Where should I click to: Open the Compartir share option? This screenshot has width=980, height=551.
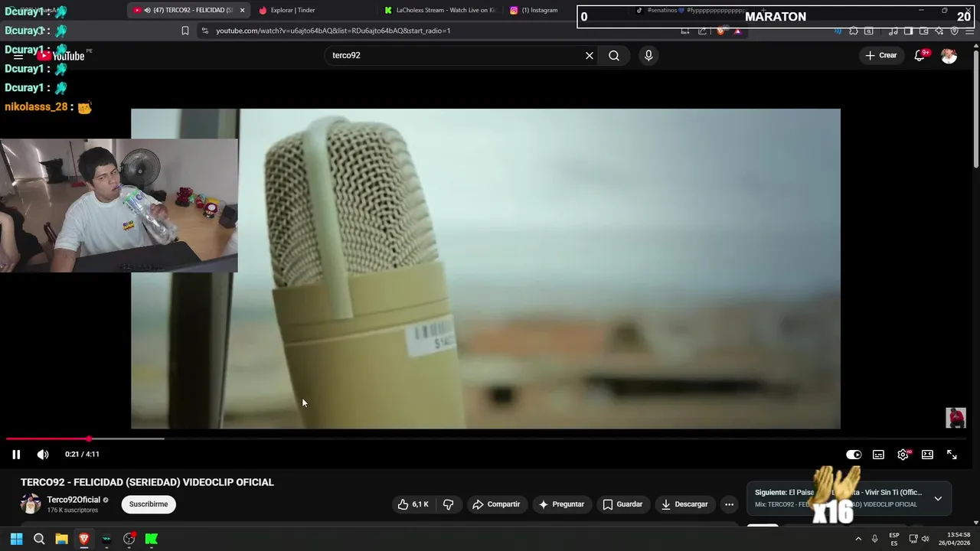pos(496,504)
